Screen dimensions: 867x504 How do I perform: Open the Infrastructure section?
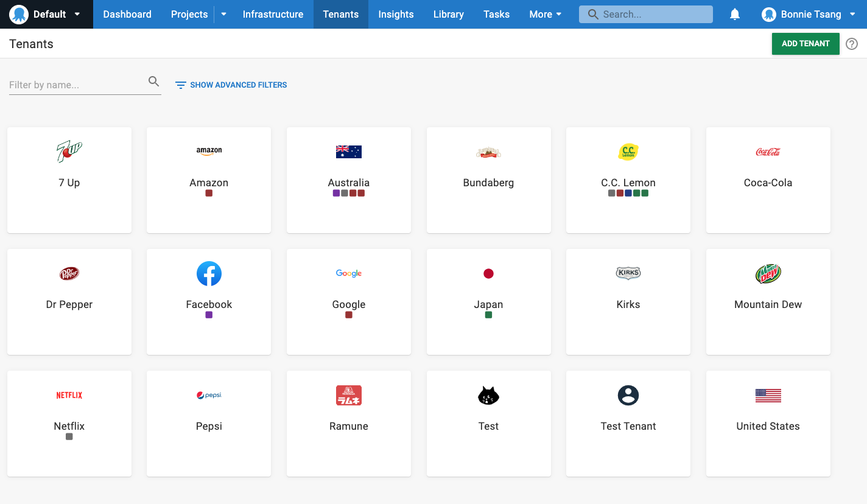pos(273,14)
